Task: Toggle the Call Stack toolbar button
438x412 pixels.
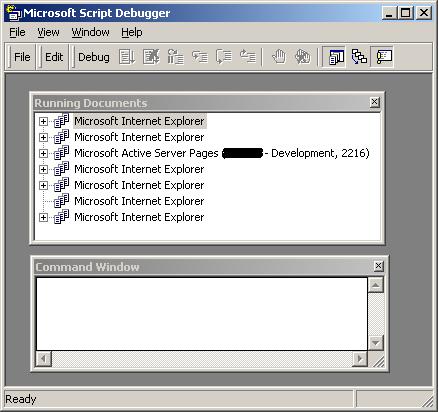Action: [359, 57]
